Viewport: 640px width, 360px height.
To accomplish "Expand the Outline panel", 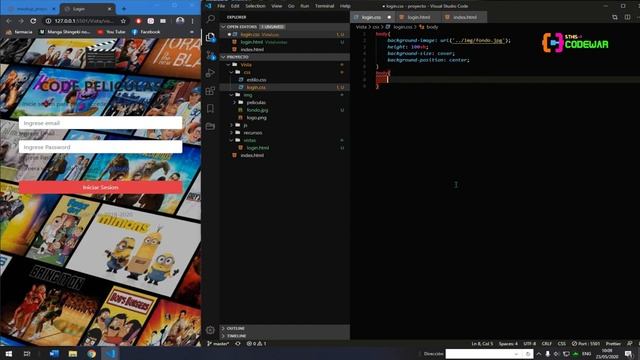I will 284,328.
